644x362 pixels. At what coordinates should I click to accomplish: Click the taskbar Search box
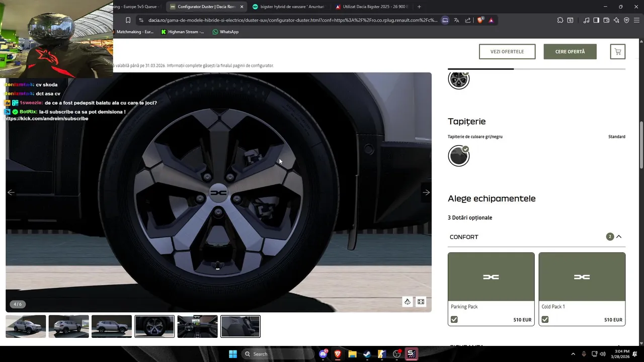(277, 354)
